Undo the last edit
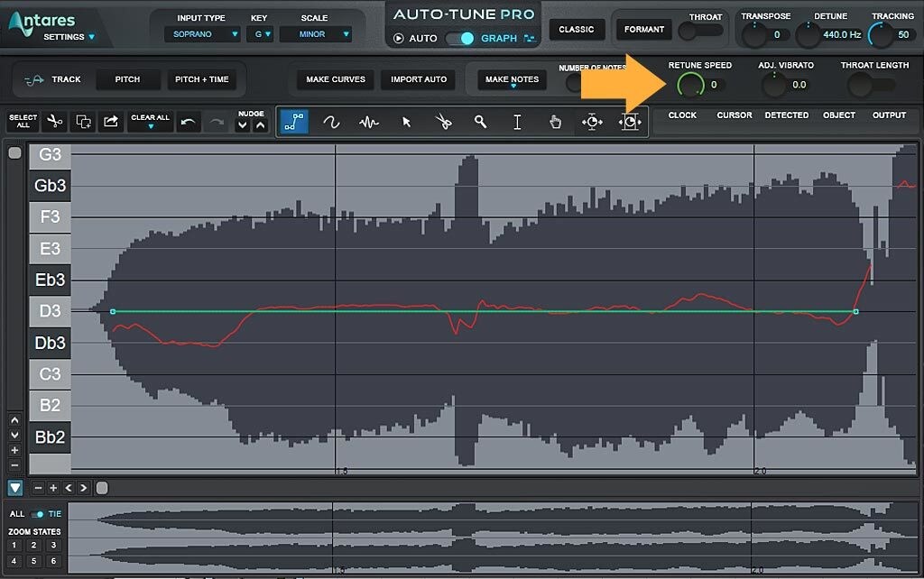The image size is (924, 579). (188, 122)
